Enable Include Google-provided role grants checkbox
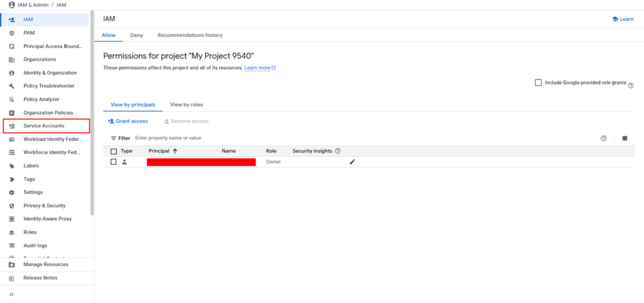This screenshot has height=303, width=644. (x=538, y=83)
